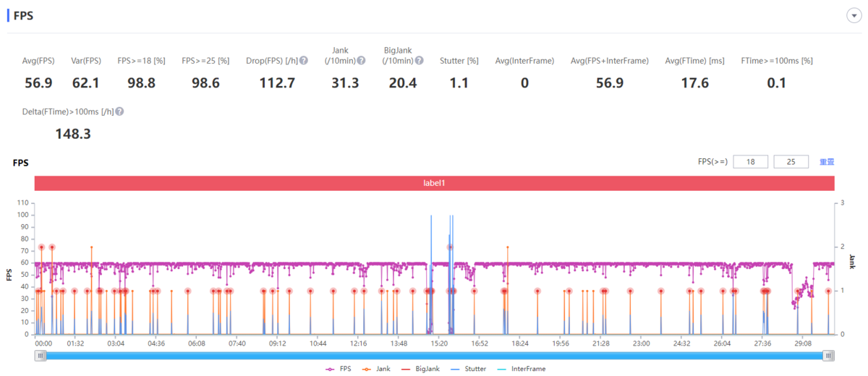
Task: Click left handle of time range slider
Action: (x=41, y=355)
